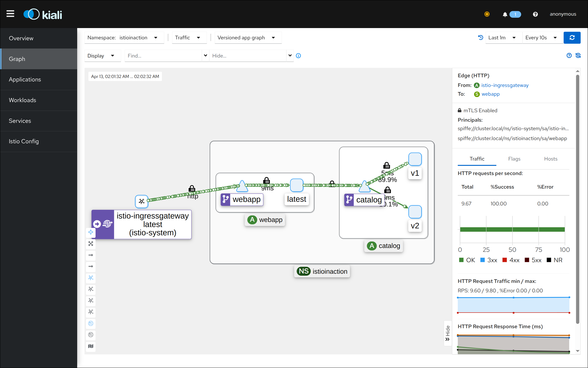Screen dimensions: 588x368
Task: Select the catalog v1 workload node
Action: click(x=415, y=159)
